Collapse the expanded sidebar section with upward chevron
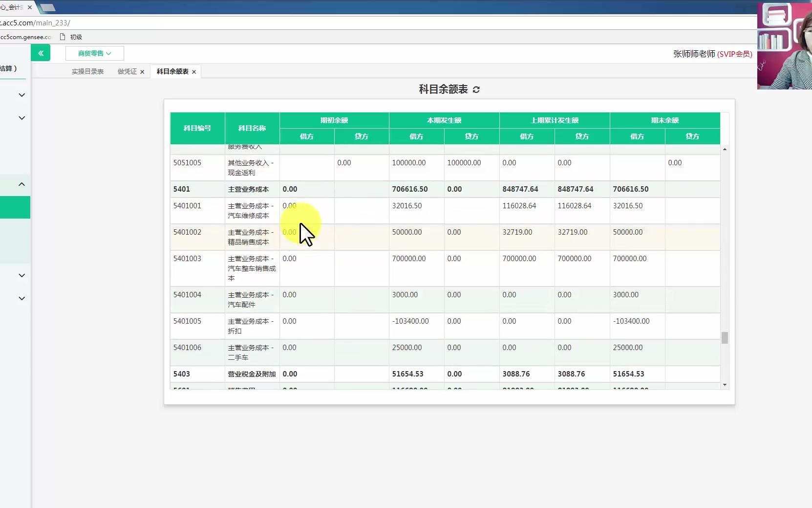This screenshot has height=508, width=812. point(21,184)
